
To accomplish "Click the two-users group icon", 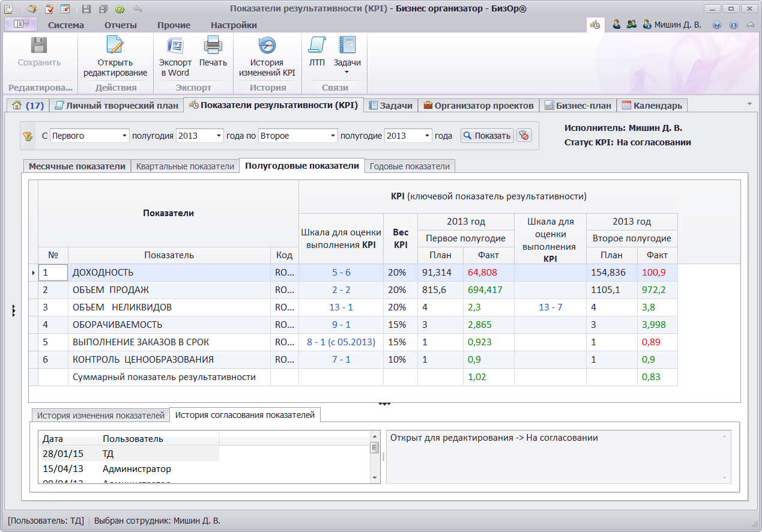I will tap(631, 25).
